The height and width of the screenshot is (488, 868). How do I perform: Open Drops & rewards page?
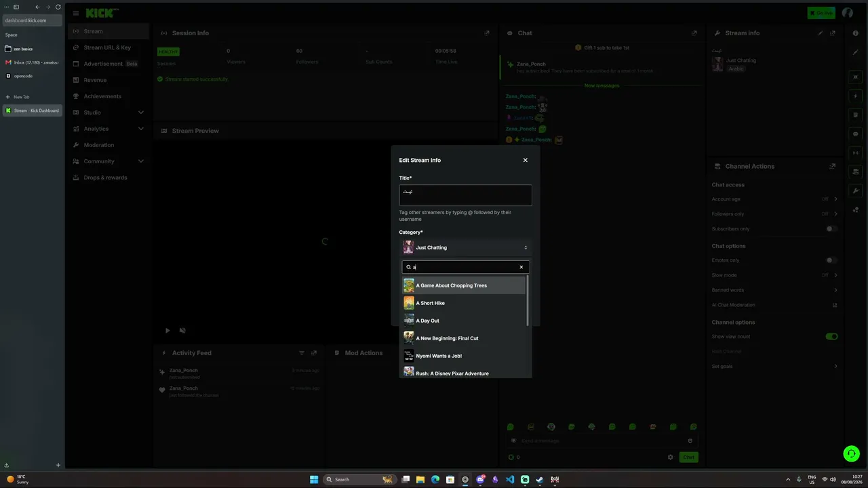pyautogui.click(x=108, y=178)
